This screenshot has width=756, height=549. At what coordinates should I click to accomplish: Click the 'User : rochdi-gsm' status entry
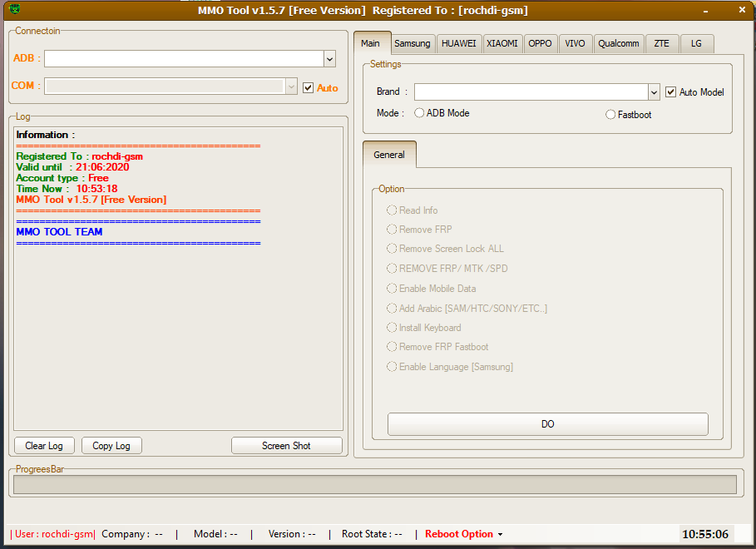point(52,534)
